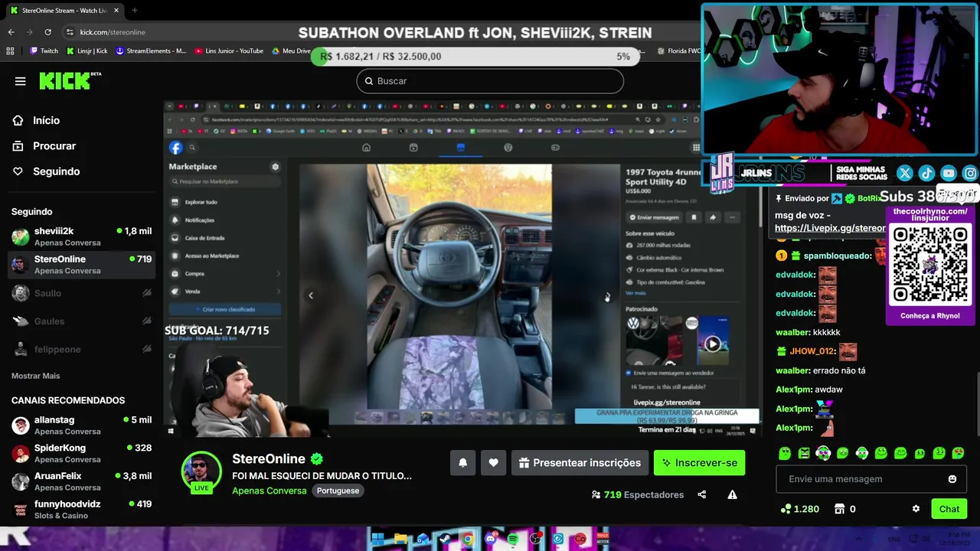
Task: Open recommended channel SpiderKong
Action: [81, 453]
